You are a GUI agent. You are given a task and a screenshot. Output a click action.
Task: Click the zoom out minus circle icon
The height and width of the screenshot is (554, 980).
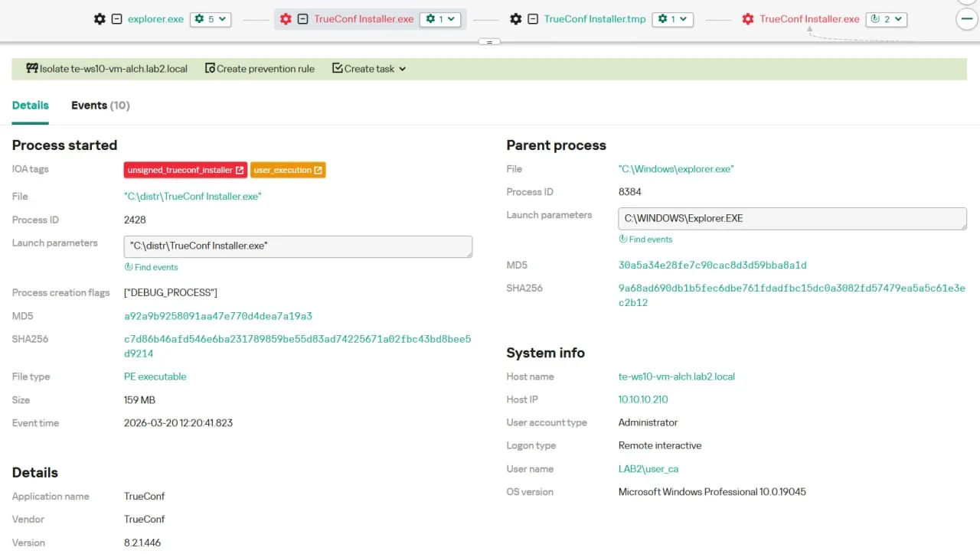[x=967, y=19]
